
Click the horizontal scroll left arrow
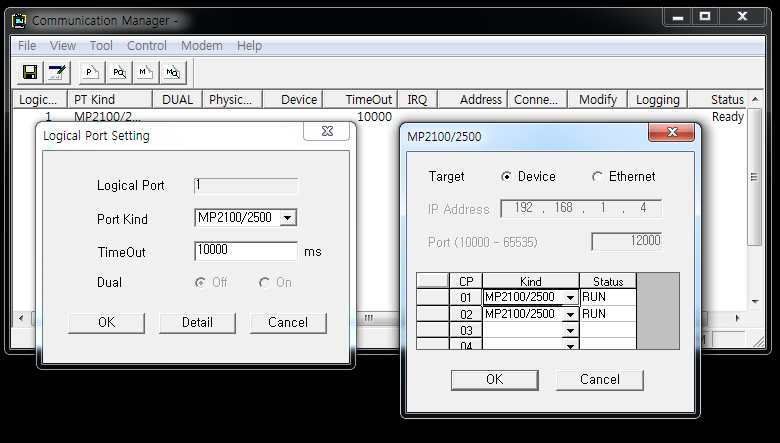pos(21,318)
